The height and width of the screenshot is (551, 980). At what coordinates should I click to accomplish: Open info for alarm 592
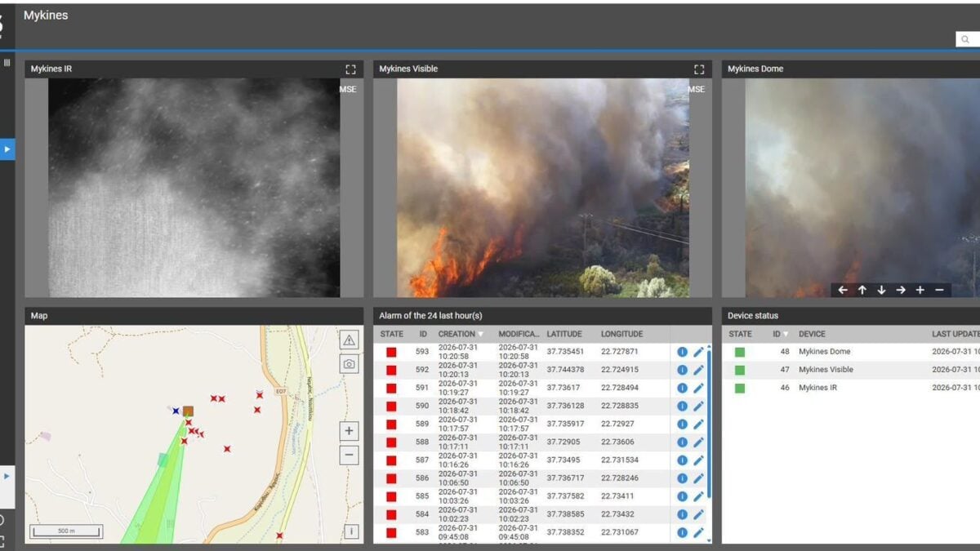(x=682, y=370)
